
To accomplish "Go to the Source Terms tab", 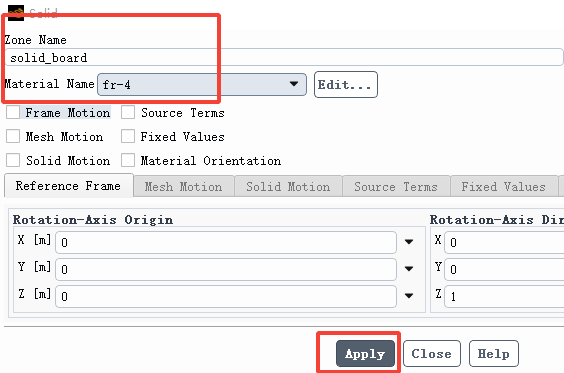I will pyautogui.click(x=396, y=186).
